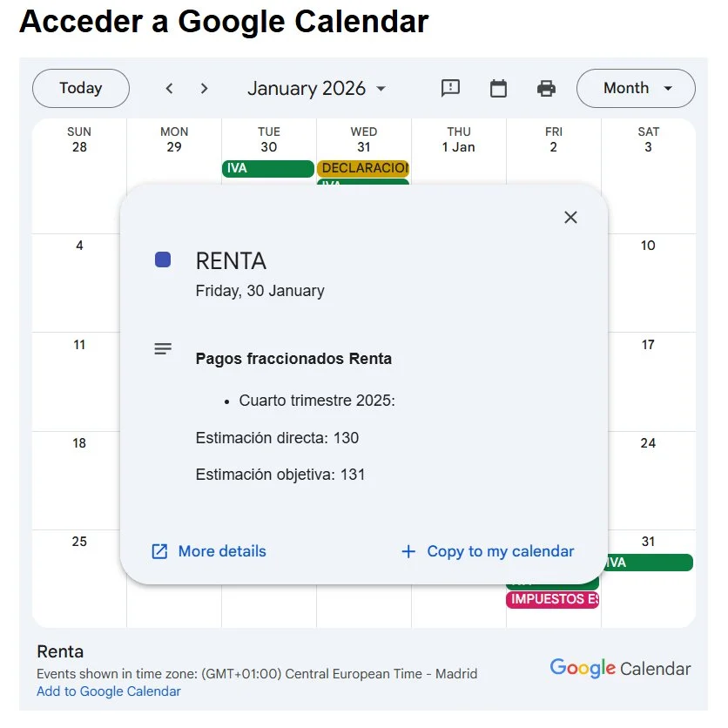This screenshot has height=728, width=728.
Task: Open the DECLARACION event on Wednesday 31
Action: click(363, 169)
